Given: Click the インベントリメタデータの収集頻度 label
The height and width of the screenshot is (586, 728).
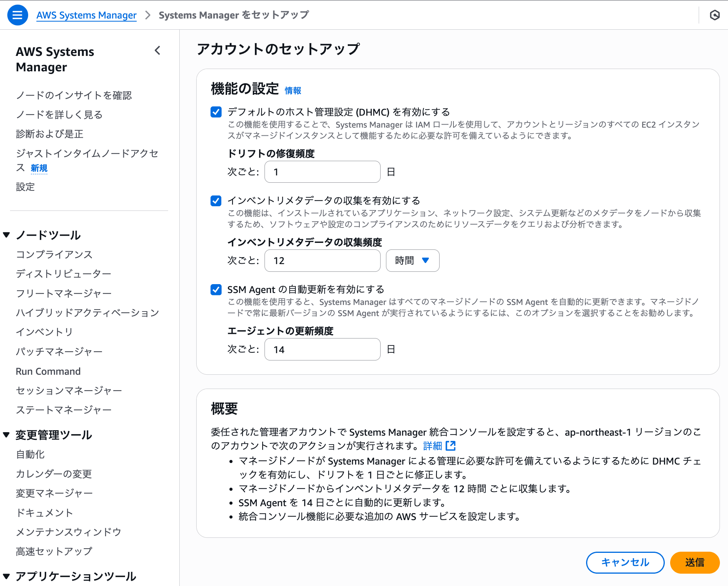Looking at the screenshot, I should pos(305,242).
